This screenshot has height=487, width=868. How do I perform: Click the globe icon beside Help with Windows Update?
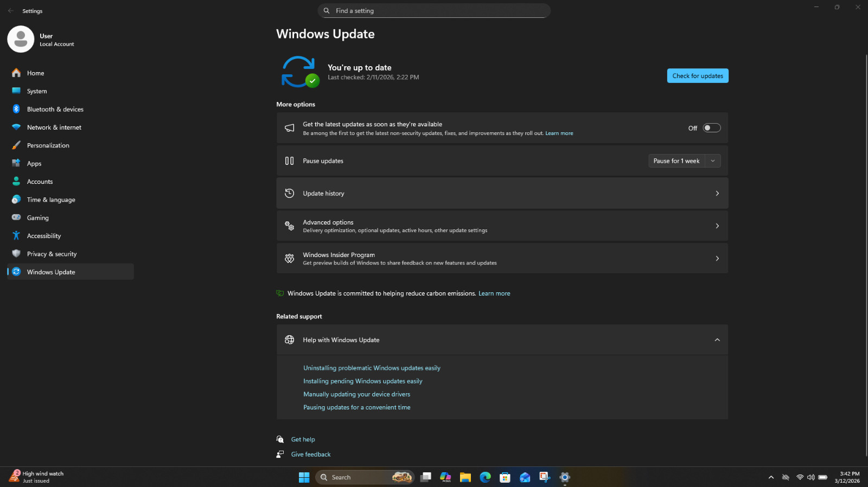[x=290, y=340]
